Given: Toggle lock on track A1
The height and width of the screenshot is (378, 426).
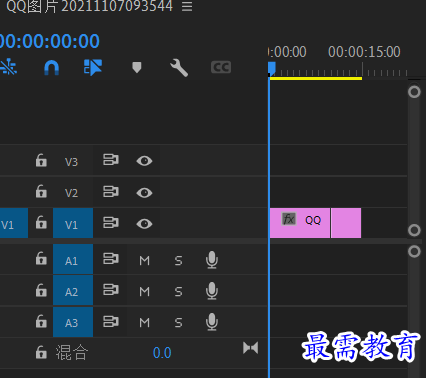Looking at the screenshot, I should pyautogui.click(x=41, y=258).
